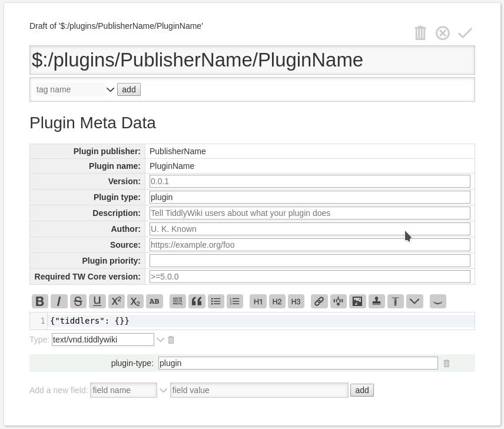Click the Source URL input field
Image resolution: width=504 pixels, height=429 pixels.
click(x=310, y=245)
